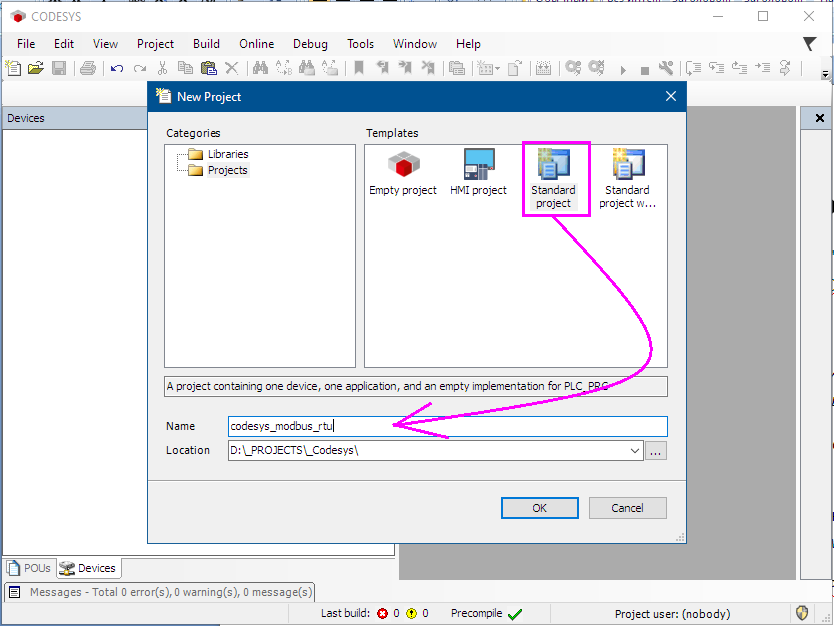Close the New Project dialog

pos(671,96)
